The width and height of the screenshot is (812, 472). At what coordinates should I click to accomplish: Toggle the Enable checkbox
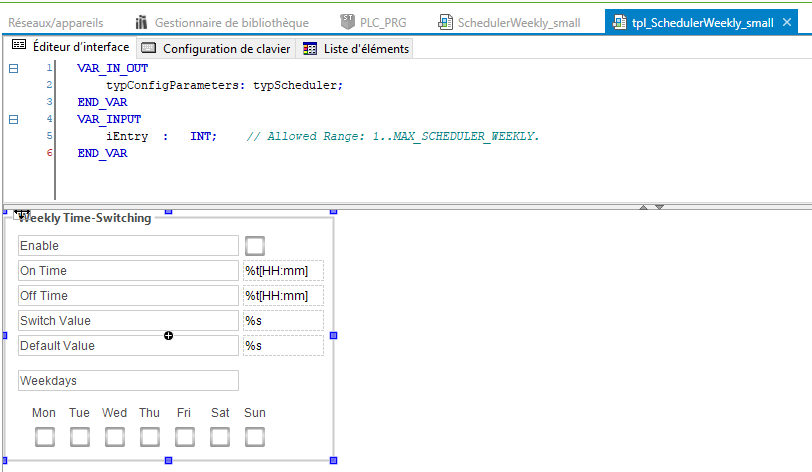(255, 246)
